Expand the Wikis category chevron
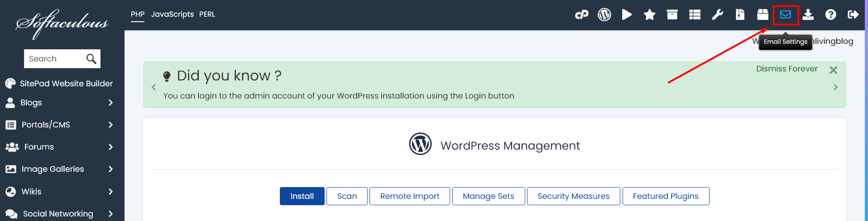 coord(110,192)
